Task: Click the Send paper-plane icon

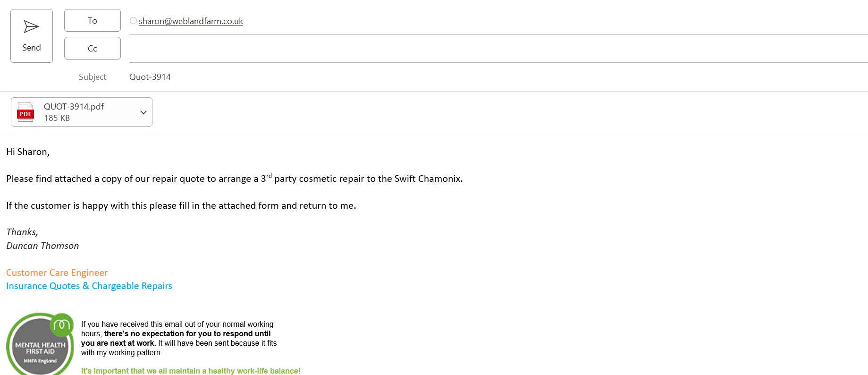Action: pyautogui.click(x=31, y=27)
